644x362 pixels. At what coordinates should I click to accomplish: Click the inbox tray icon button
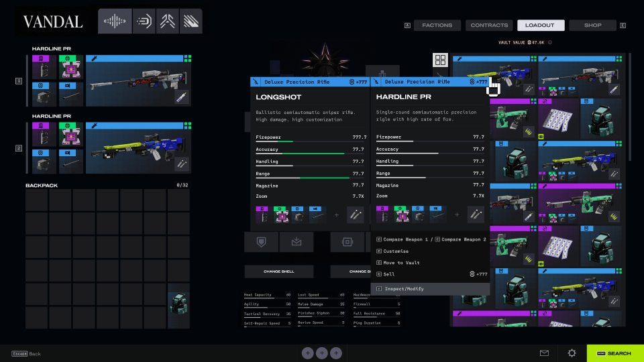(x=296, y=242)
